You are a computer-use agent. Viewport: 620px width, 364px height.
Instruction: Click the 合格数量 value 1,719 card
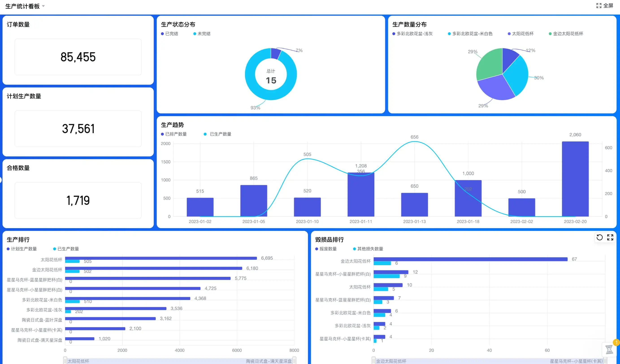point(78,200)
